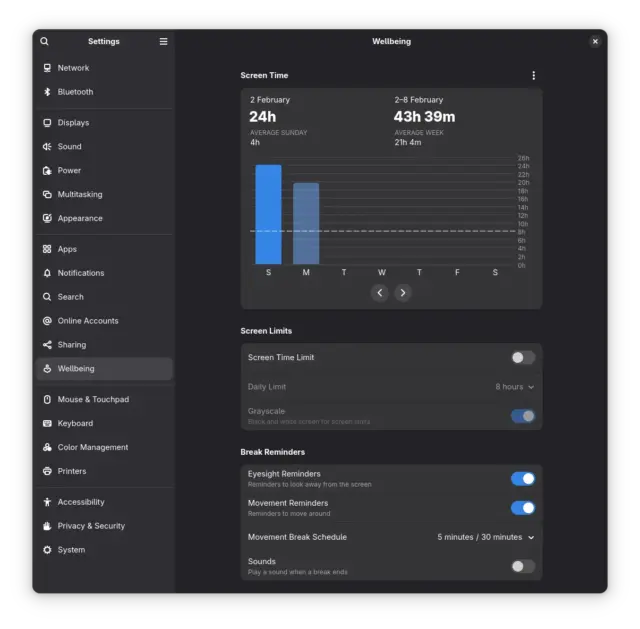640x629 pixels.
Task: Click the Search sidebar magnifier icon
Action: (47, 297)
